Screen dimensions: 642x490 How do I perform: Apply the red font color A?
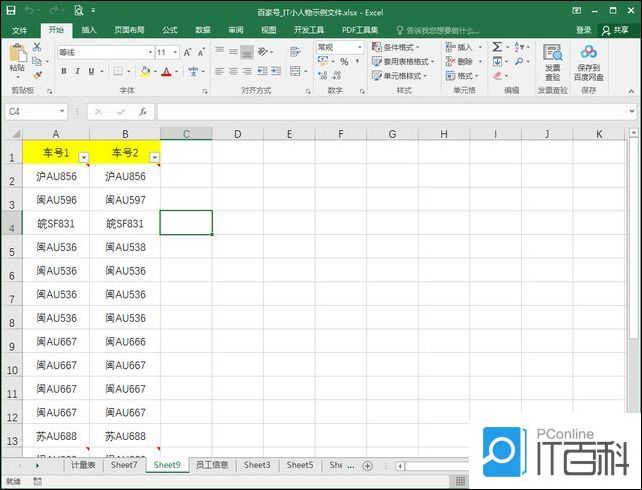tap(166, 72)
